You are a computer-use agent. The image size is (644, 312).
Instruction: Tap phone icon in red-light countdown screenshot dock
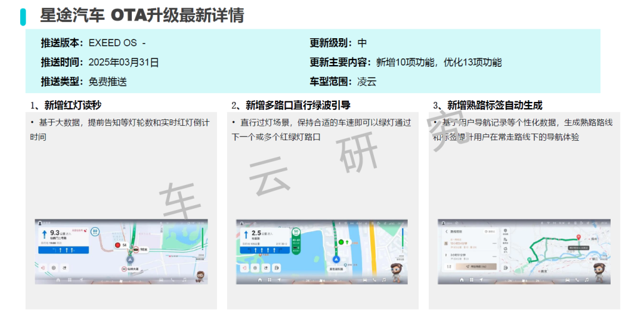(x=172, y=280)
